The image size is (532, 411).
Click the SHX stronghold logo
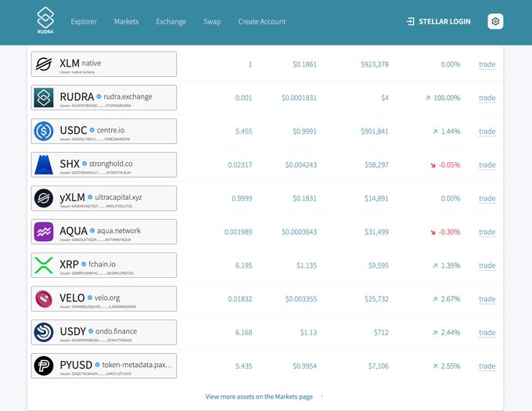(x=44, y=164)
